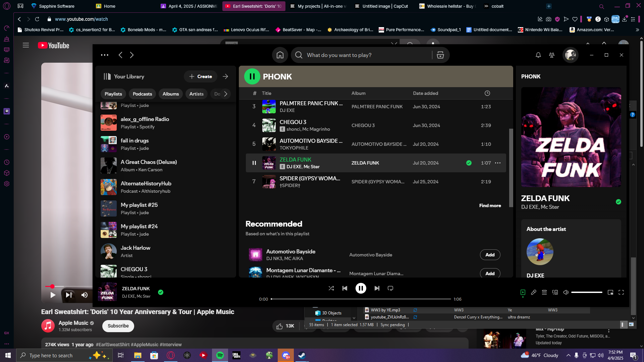Show more library filter chips chevron
Viewport: 644px width, 362px height.
[x=226, y=94]
